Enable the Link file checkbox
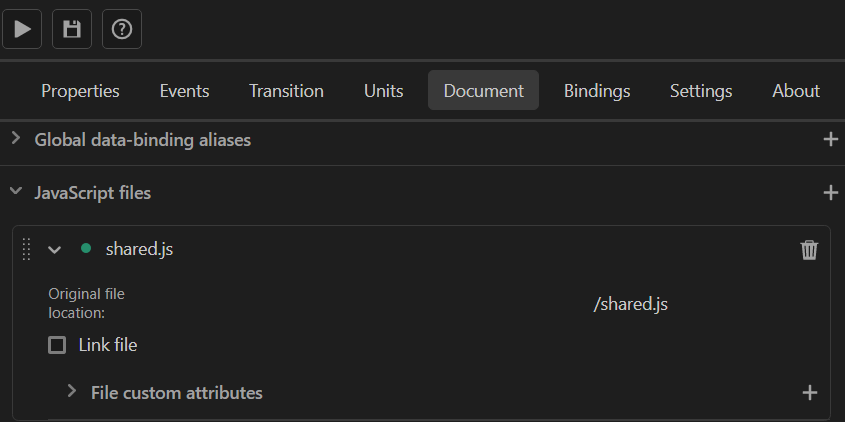This screenshot has width=845, height=422. [58, 345]
